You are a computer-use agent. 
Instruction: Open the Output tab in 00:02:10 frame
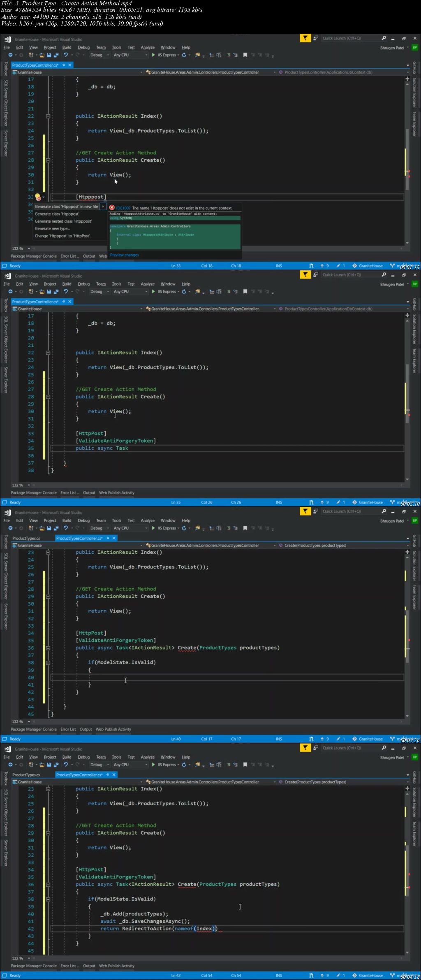coord(89,493)
